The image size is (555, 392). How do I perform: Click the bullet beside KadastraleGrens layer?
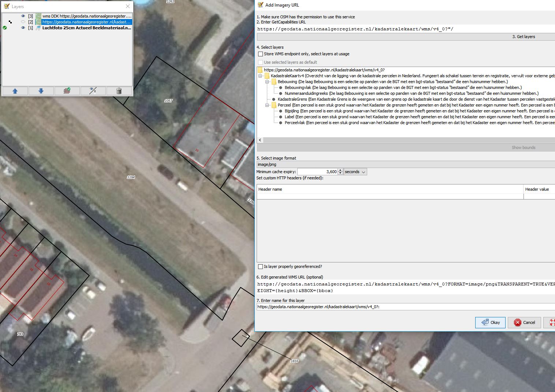[x=274, y=99]
